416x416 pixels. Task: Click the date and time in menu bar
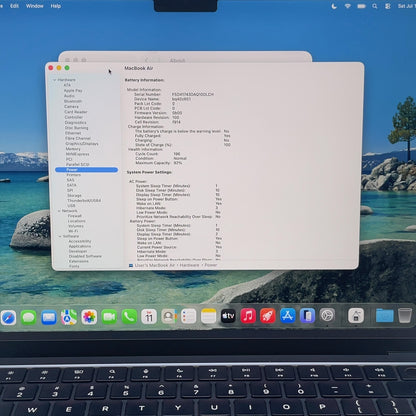pos(406,6)
